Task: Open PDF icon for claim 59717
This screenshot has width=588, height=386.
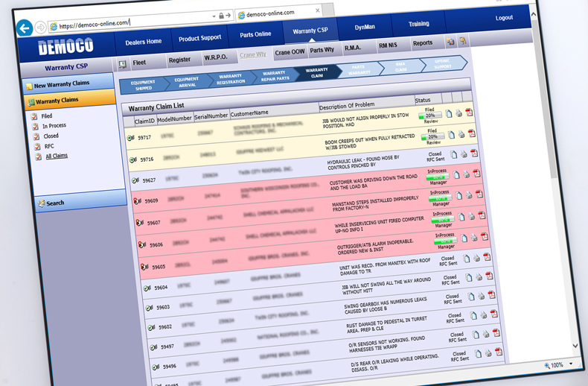Action: (470, 113)
